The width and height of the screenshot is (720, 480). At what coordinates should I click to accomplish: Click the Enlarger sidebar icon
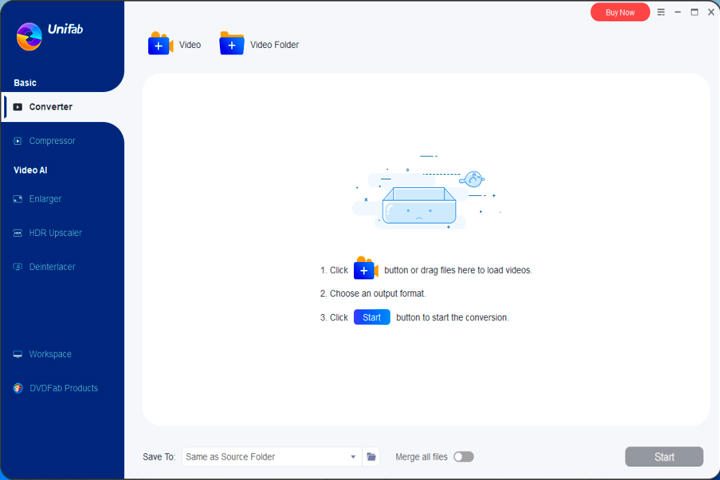coord(17,199)
